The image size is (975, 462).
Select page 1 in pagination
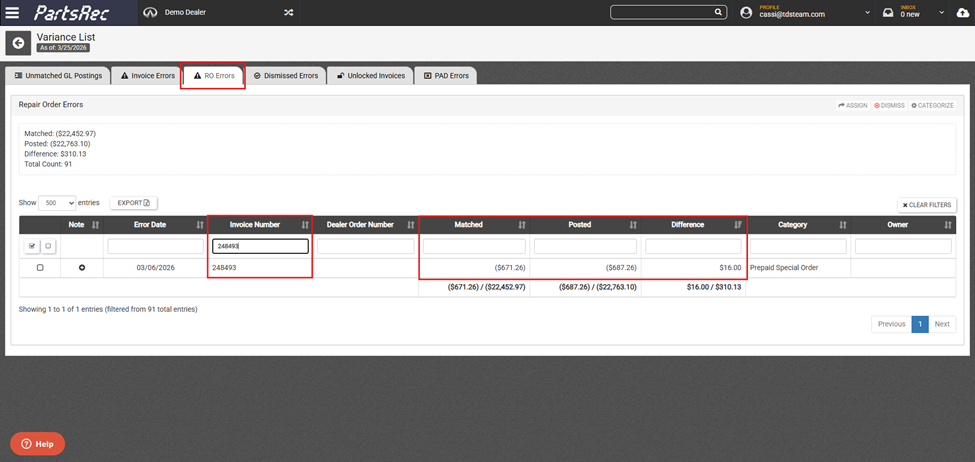point(920,324)
